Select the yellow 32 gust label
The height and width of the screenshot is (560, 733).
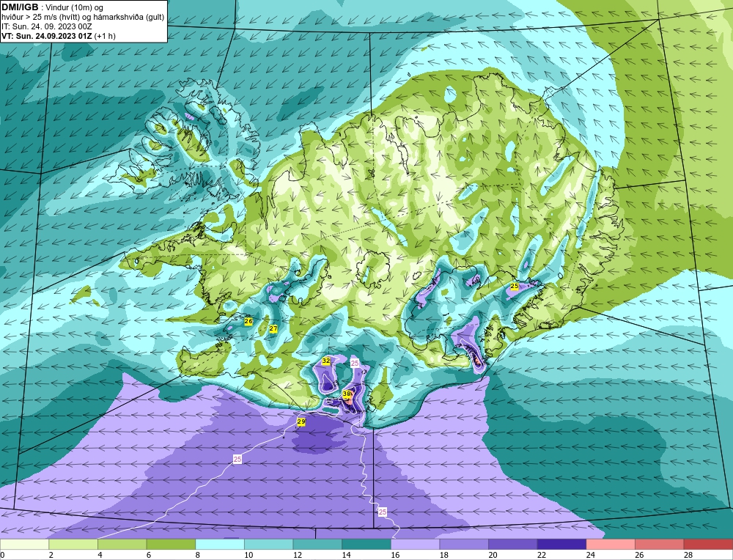coord(326,361)
